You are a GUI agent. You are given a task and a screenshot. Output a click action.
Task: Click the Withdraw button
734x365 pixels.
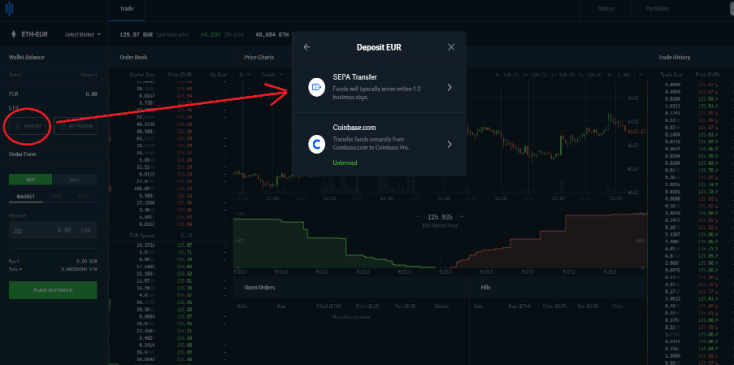click(x=75, y=126)
